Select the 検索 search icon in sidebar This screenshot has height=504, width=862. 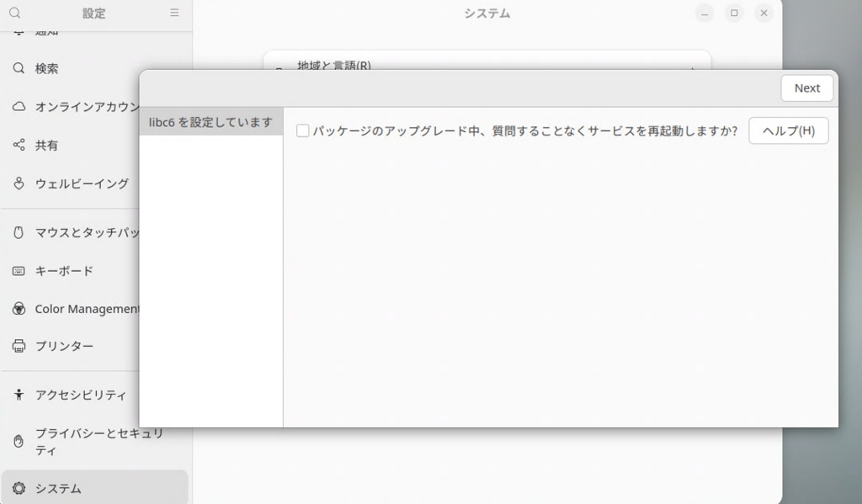[x=19, y=68]
